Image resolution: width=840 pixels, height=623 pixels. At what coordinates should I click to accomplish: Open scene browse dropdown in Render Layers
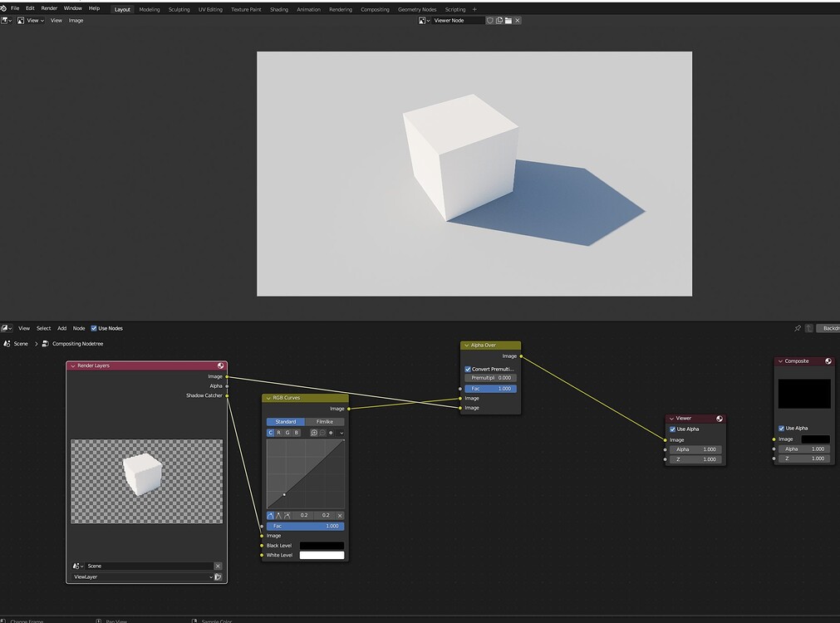(x=78, y=567)
